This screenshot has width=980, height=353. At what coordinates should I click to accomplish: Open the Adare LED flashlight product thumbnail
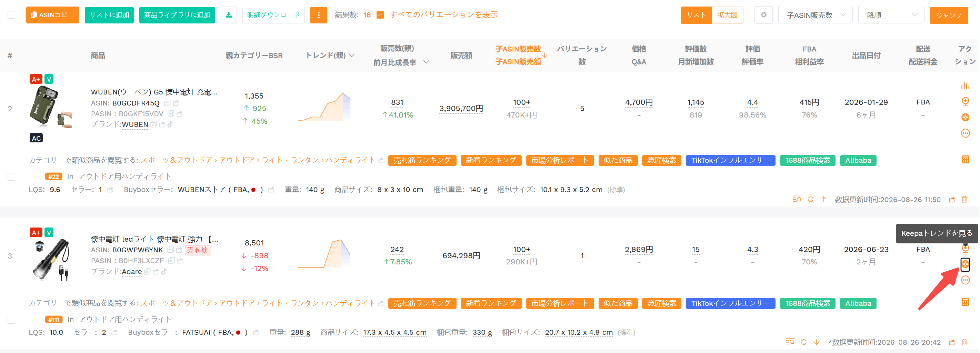(x=51, y=260)
